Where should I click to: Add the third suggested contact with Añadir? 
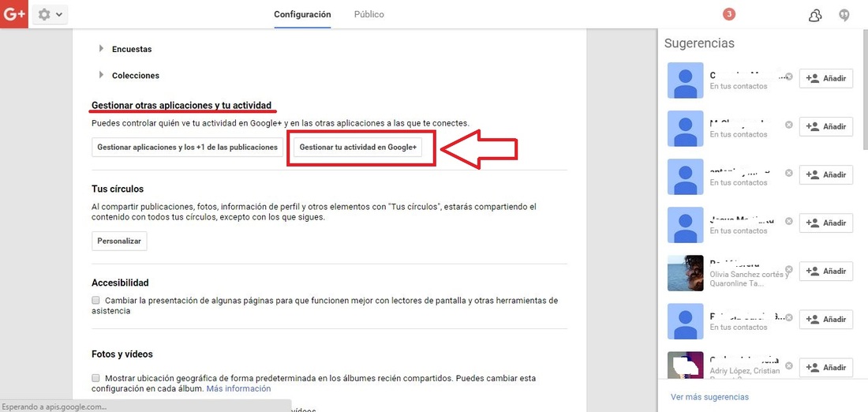(826, 175)
